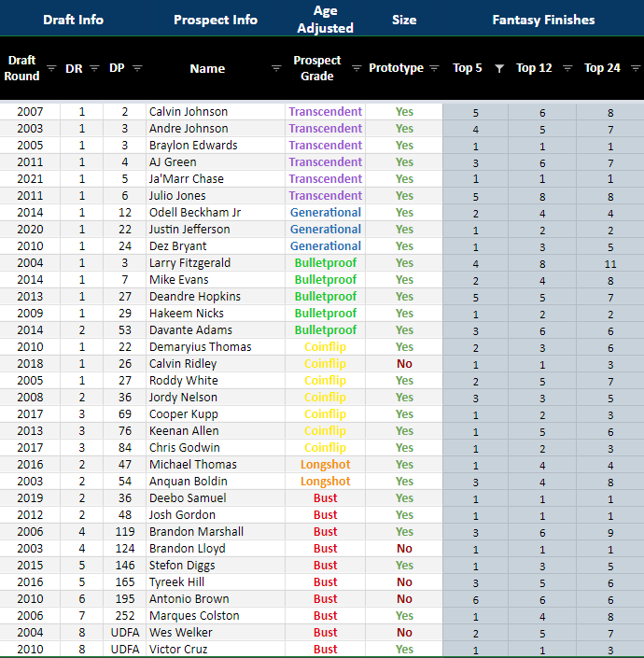The width and height of the screenshot is (644, 658).
Task: Select the Prospect Info header cell
Action: coord(216,20)
